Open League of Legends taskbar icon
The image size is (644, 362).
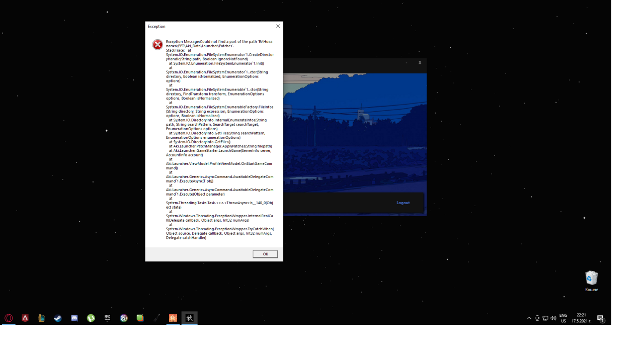(42, 318)
